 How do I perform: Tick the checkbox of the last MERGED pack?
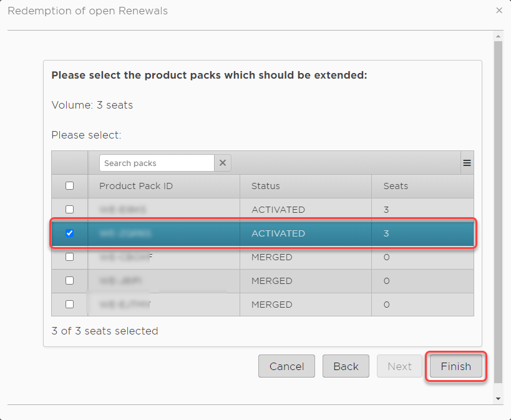tap(69, 305)
